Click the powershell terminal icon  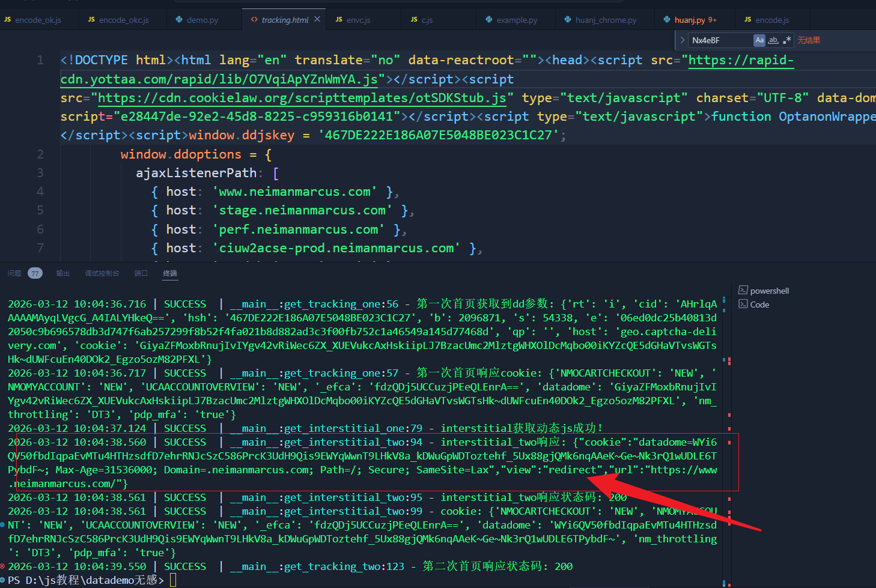tap(743, 290)
